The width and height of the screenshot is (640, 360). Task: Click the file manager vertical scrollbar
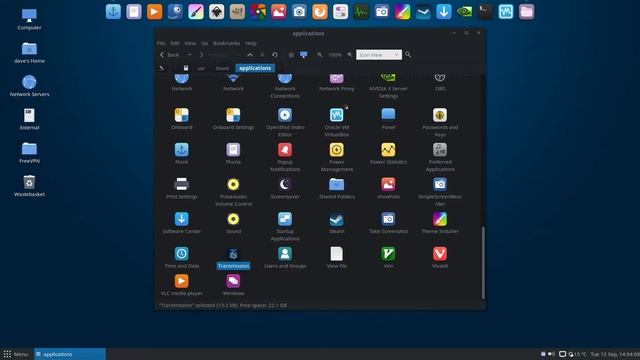point(483,262)
